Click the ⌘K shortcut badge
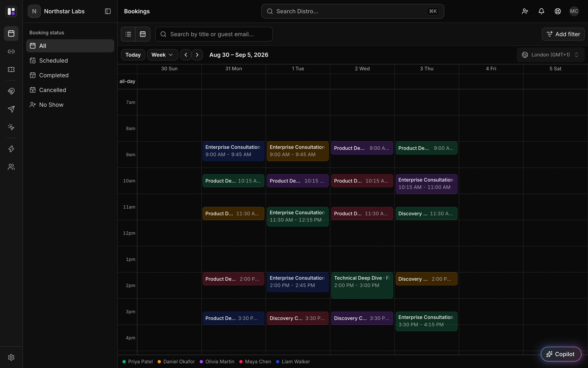Image resolution: width=588 pixels, height=368 pixels. pyautogui.click(x=433, y=11)
